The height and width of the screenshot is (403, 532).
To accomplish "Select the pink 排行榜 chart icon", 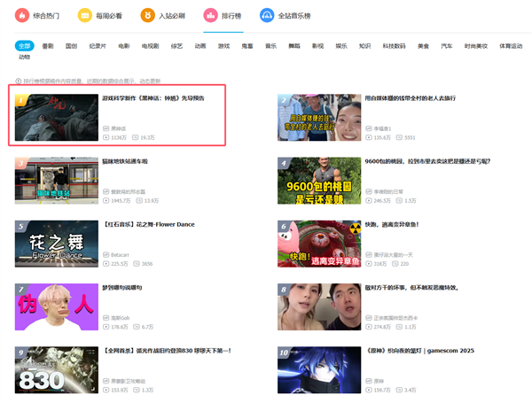I will (210, 16).
